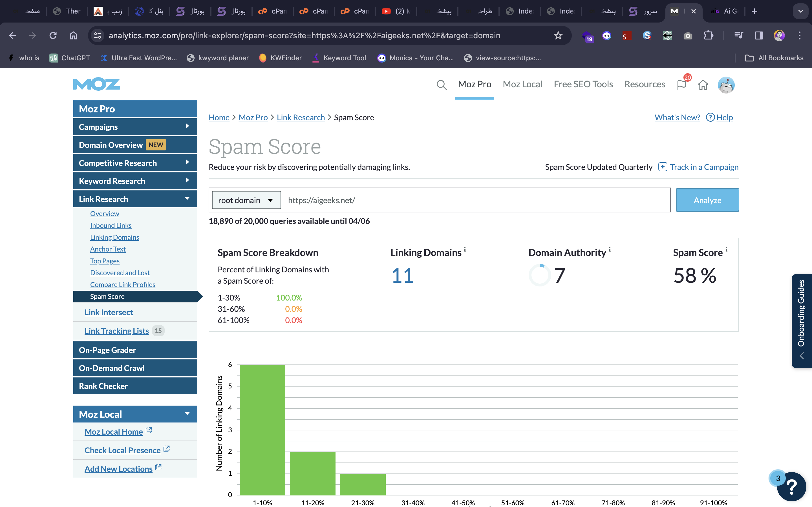Viewport: 812px width, 507px height.
Task: Open the notifications flag icon
Action: pyautogui.click(x=681, y=85)
